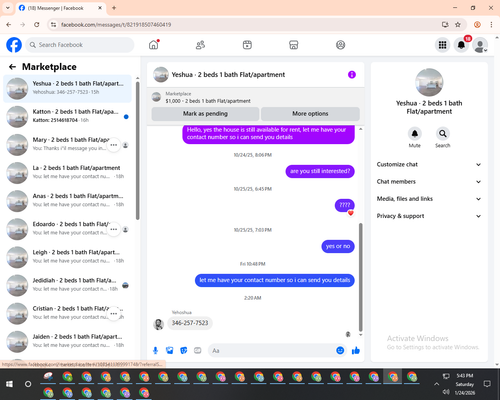Open the emoji picker smiley icon
Screen dimensions: 500x400
point(340,350)
